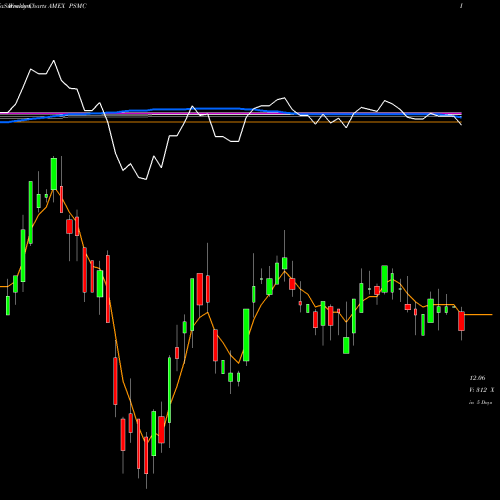Click the PSMC ticker symbol text
The height and width of the screenshot is (500, 500).
coord(77,6)
